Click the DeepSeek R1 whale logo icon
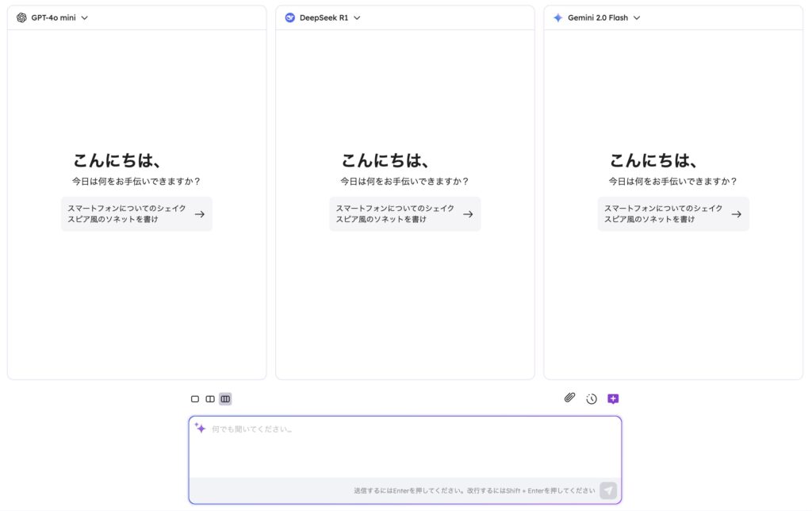 (289, 18)
